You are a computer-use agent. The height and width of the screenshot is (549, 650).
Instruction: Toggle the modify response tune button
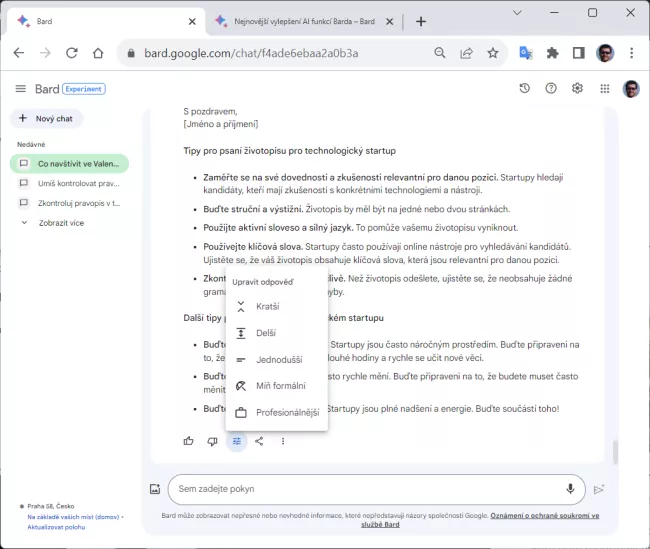[236, 441]
